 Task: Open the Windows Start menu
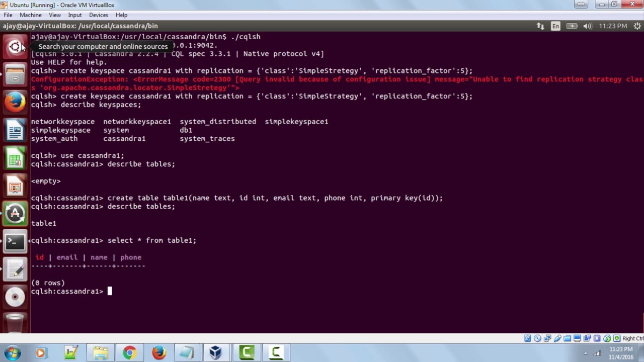coord(12,353)
